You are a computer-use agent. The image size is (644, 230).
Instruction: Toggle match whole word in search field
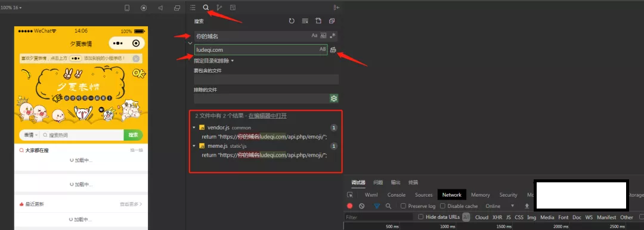pos(323,36)
